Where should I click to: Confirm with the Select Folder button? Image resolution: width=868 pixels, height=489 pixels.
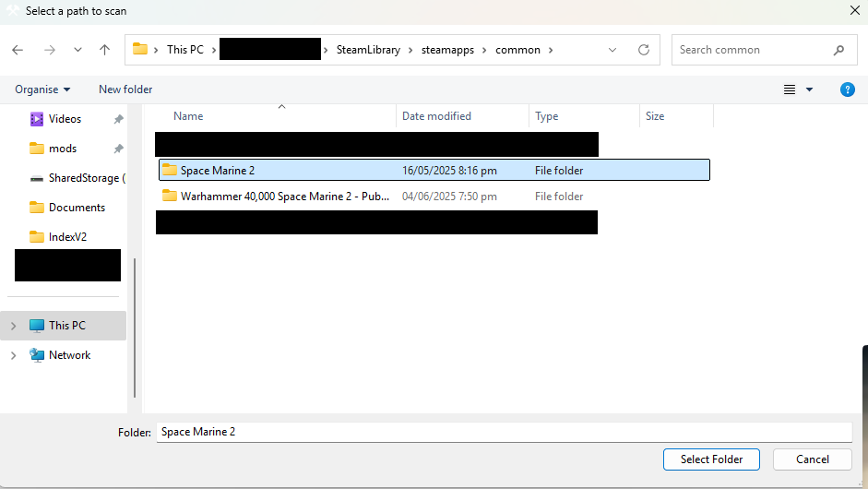coord(711,459)
